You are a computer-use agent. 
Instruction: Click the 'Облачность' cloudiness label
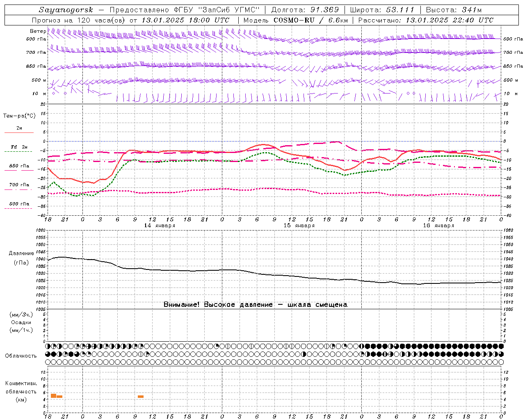[x=21, y=356]
